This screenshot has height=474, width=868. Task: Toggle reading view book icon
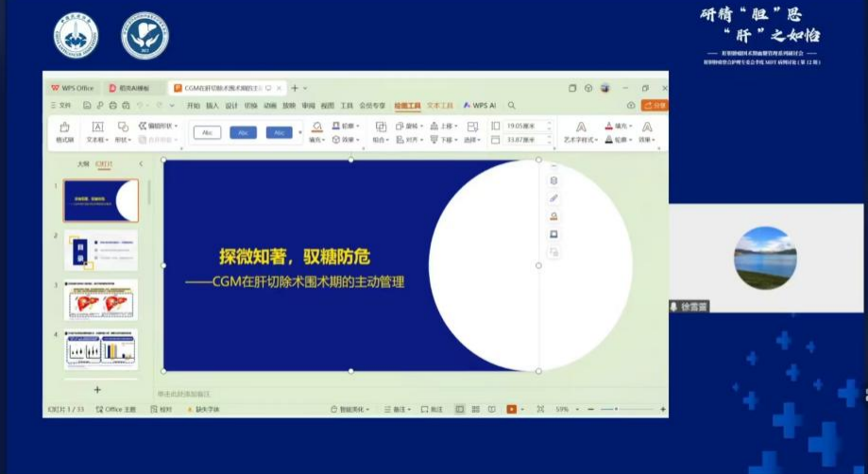pyautogui.click(x=491, y=409)
